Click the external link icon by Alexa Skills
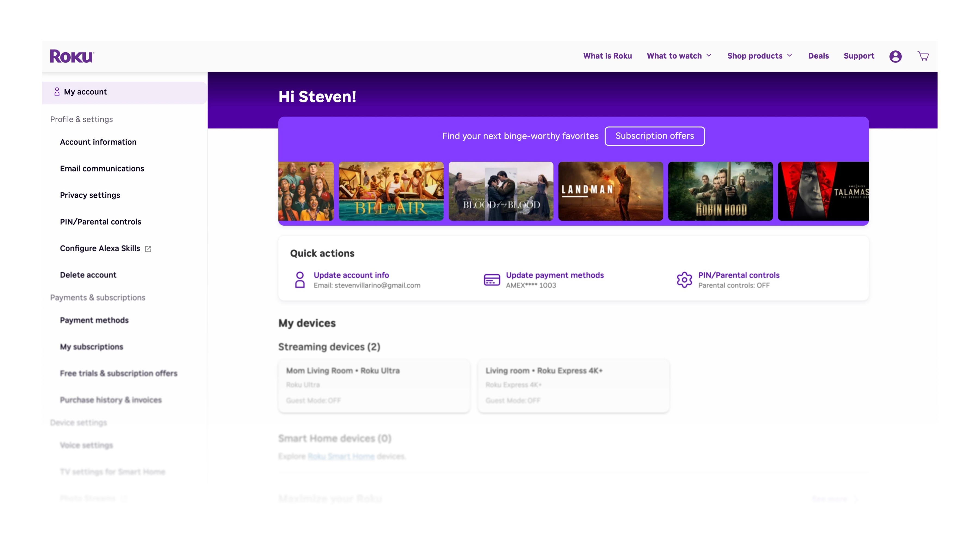This screenshot has height=551, width=980. click(148, 249)
